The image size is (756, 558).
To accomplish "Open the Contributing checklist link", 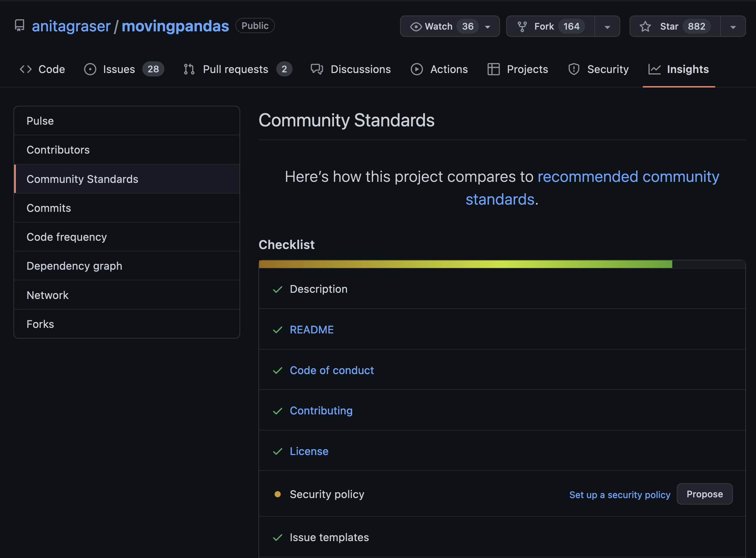I will tap(321, 411).
